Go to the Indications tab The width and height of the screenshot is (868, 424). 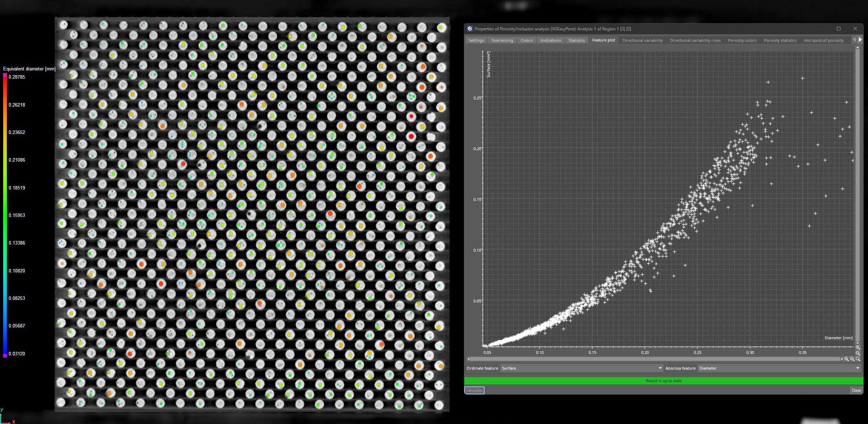[551, 40]
